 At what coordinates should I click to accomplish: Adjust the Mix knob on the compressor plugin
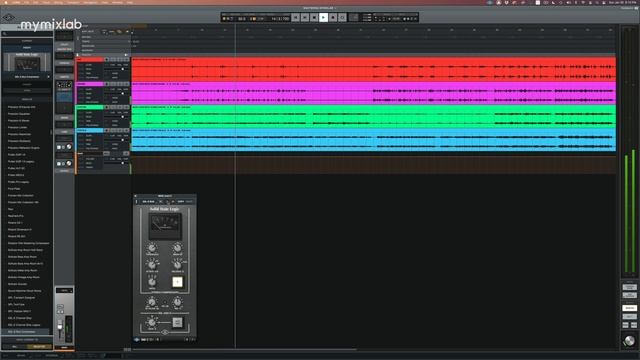coord(177,302)
